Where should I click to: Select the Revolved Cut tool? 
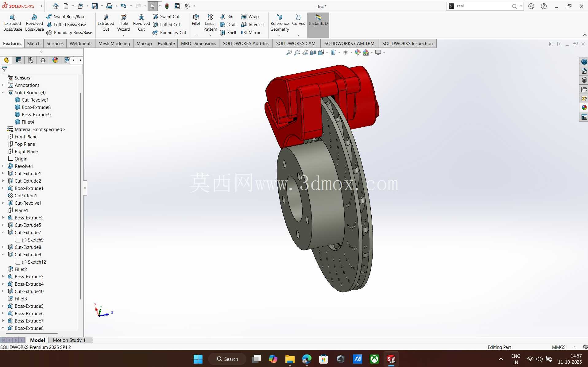pos(141,23)
